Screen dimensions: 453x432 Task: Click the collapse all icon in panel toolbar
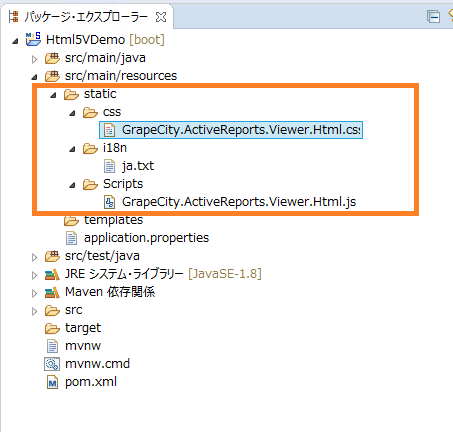tap(433, 17)
